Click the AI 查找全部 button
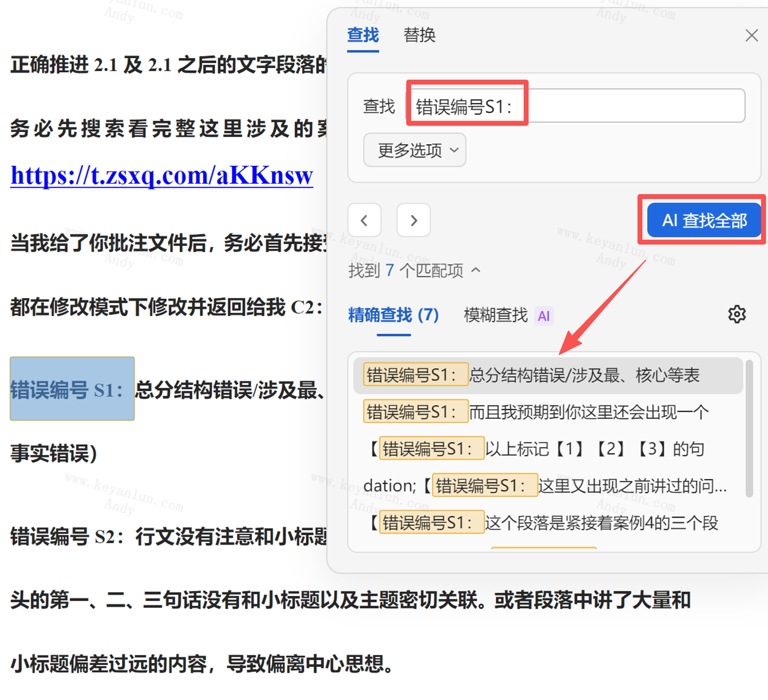The width and height of the screenshot is (768, 700). pyautogui.click(x=704, y=221)
